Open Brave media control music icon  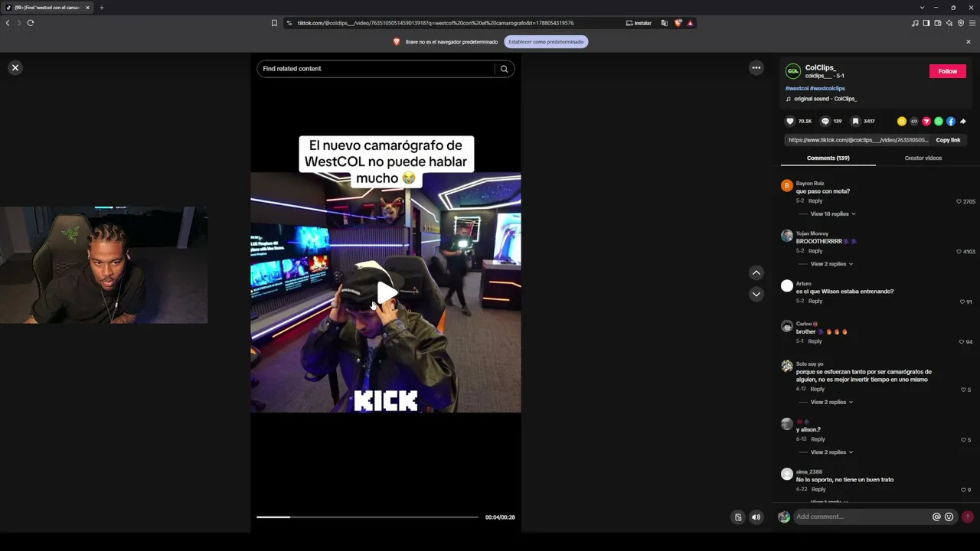pyautogui.click(x=915, y=23)
